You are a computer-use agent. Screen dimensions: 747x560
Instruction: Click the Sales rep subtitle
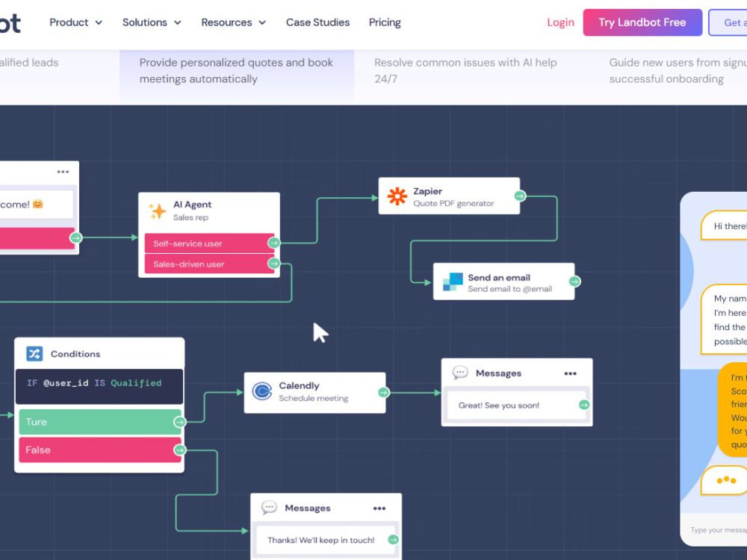click(190, 217)
